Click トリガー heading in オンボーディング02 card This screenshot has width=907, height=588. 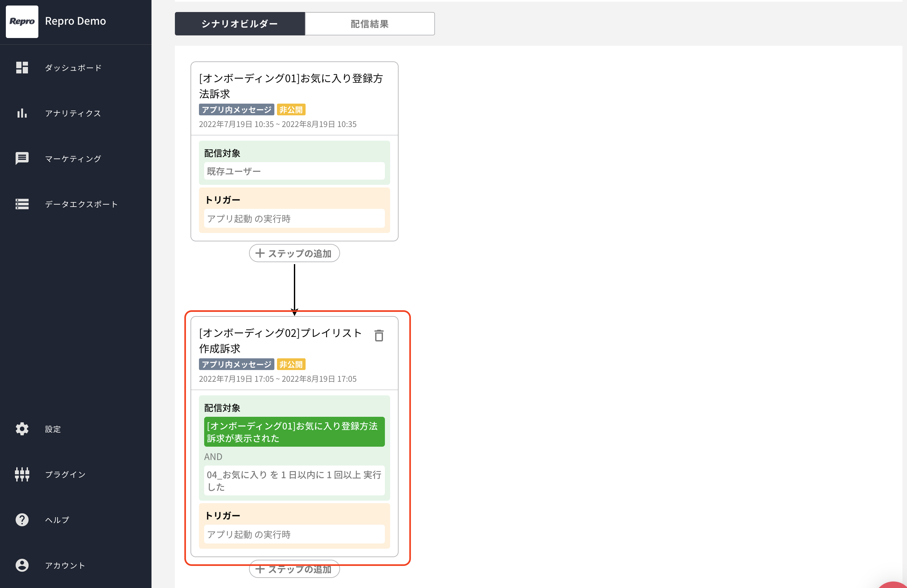(x=223, y=516)
